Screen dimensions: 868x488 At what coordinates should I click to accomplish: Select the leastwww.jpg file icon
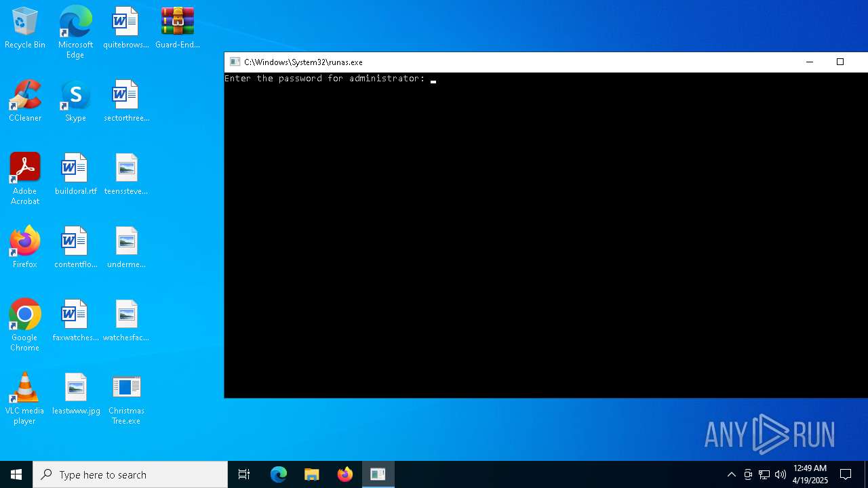(75, 394)
